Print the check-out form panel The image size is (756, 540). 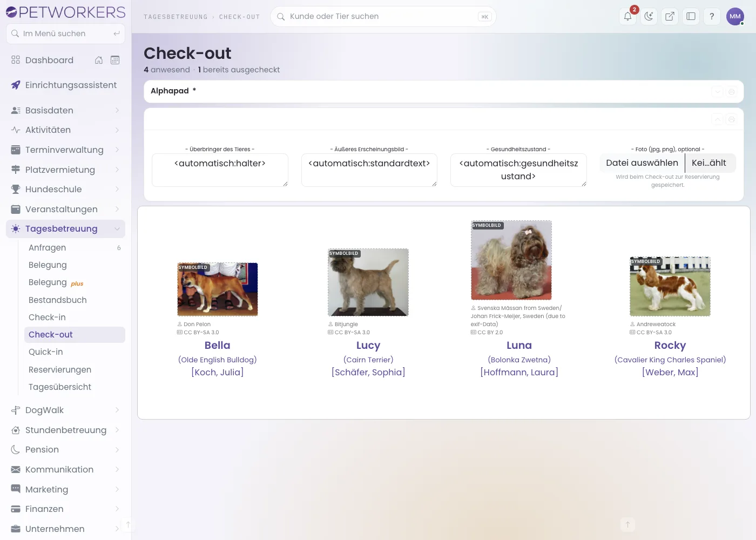tap(732, 119)
